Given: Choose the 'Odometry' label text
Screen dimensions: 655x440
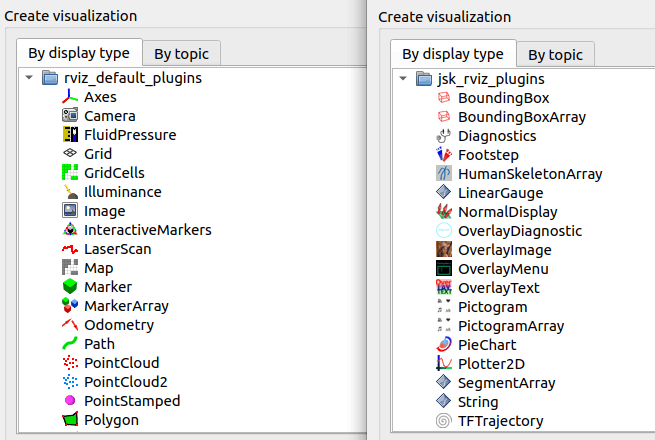Looking at the screenshot, I should (x=119, y=325).
